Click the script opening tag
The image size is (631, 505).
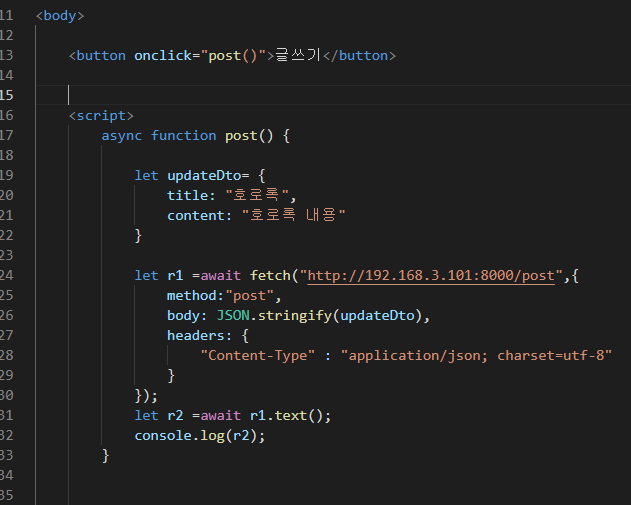[x=101, y=116]
